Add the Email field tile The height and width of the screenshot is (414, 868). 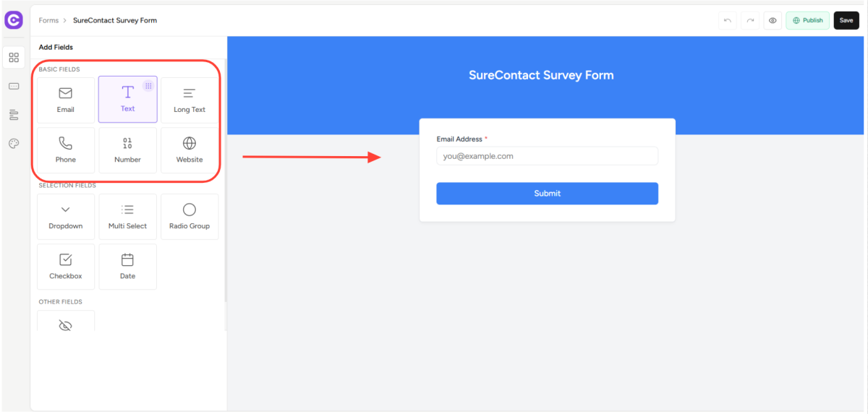click(66, 100)
